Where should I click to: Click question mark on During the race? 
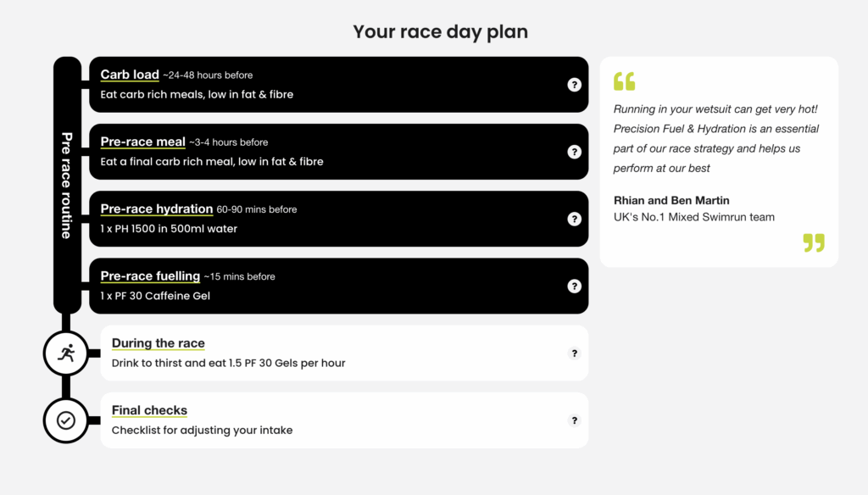[x=574, y=353]
